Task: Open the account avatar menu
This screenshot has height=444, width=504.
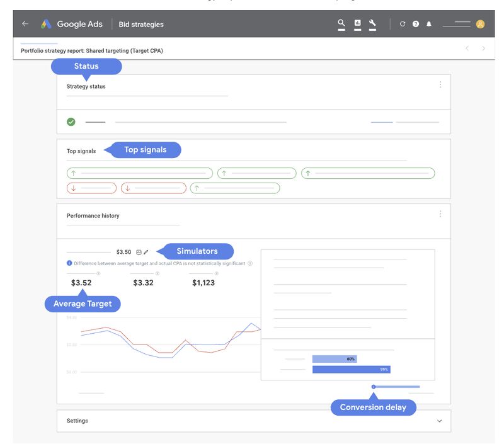Action: [x=480, y=24]
